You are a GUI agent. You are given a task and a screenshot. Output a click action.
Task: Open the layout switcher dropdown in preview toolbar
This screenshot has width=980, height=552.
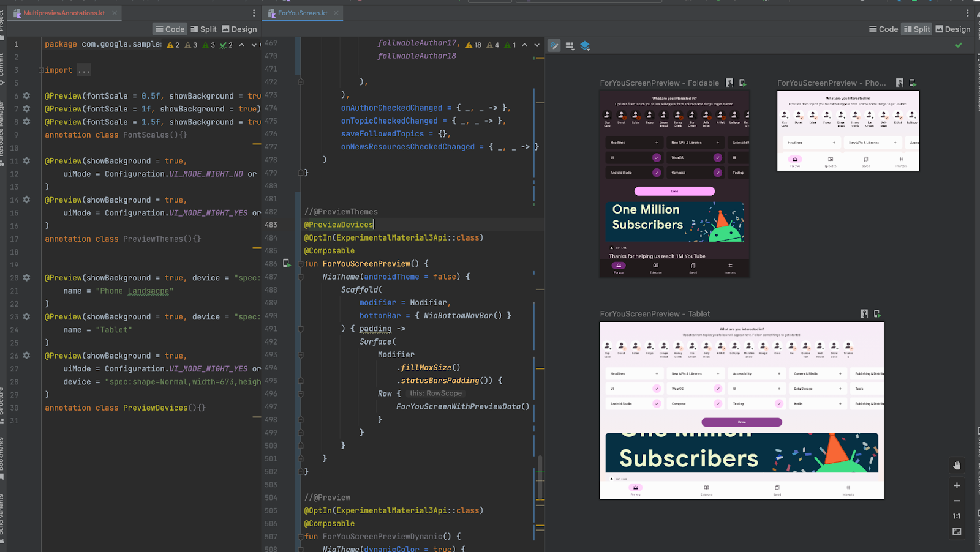[569, 45]
